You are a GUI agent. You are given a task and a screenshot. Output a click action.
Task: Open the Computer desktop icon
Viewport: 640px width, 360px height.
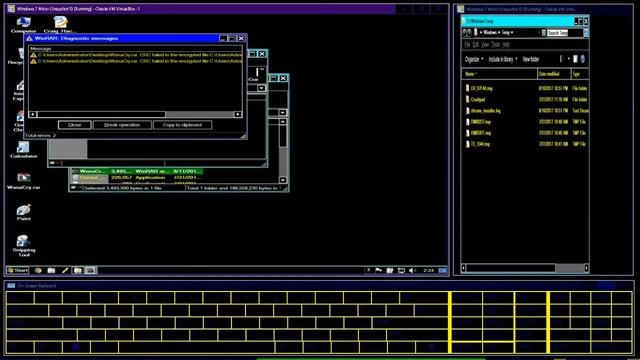coord(23,24)
